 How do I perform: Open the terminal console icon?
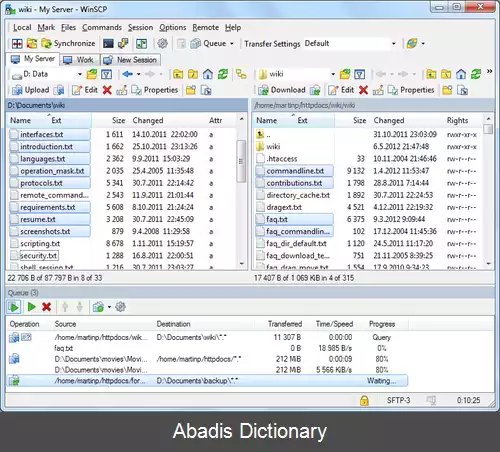pyautogui.click(x=108, y=43)
